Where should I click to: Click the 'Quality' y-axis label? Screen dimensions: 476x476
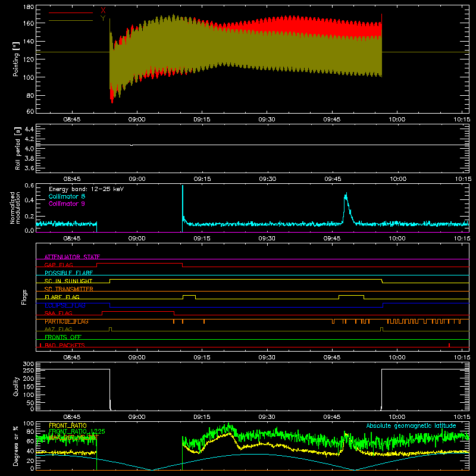[16, 386]
